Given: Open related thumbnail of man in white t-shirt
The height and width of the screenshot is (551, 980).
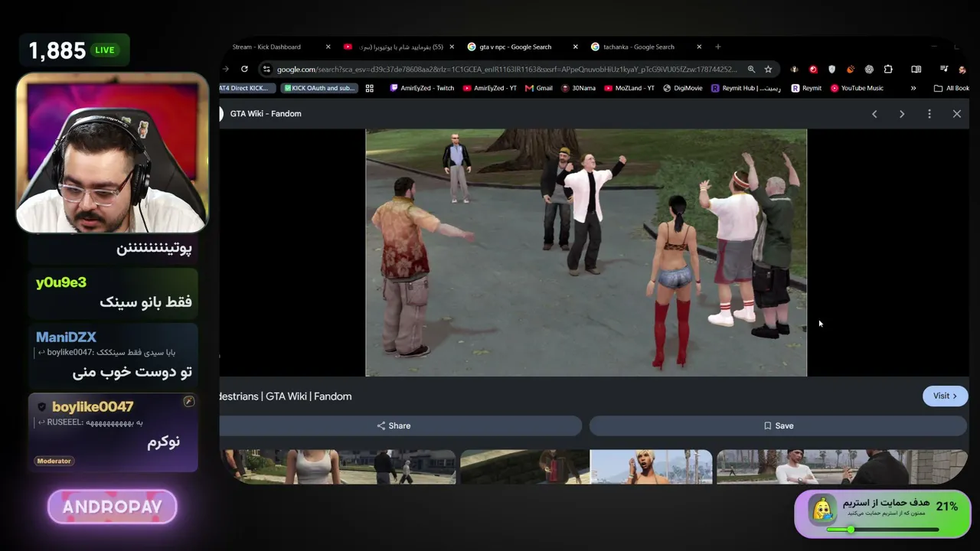Looking at the screenshot, I should click(x=842, y=467).
